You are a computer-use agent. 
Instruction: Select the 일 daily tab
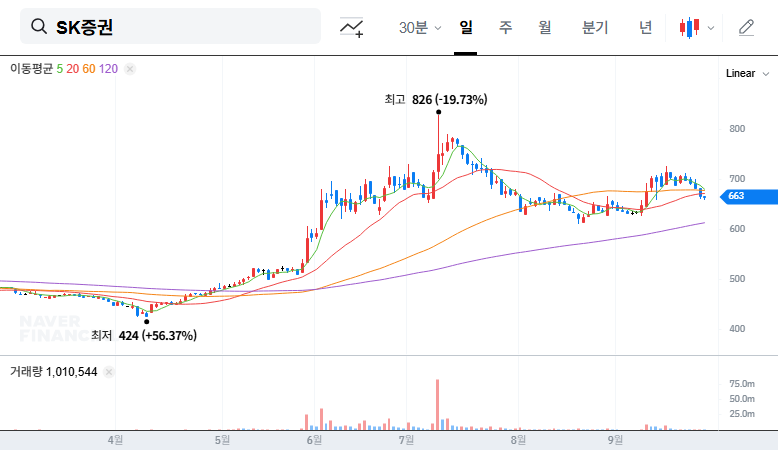click(x=466, y=27)
